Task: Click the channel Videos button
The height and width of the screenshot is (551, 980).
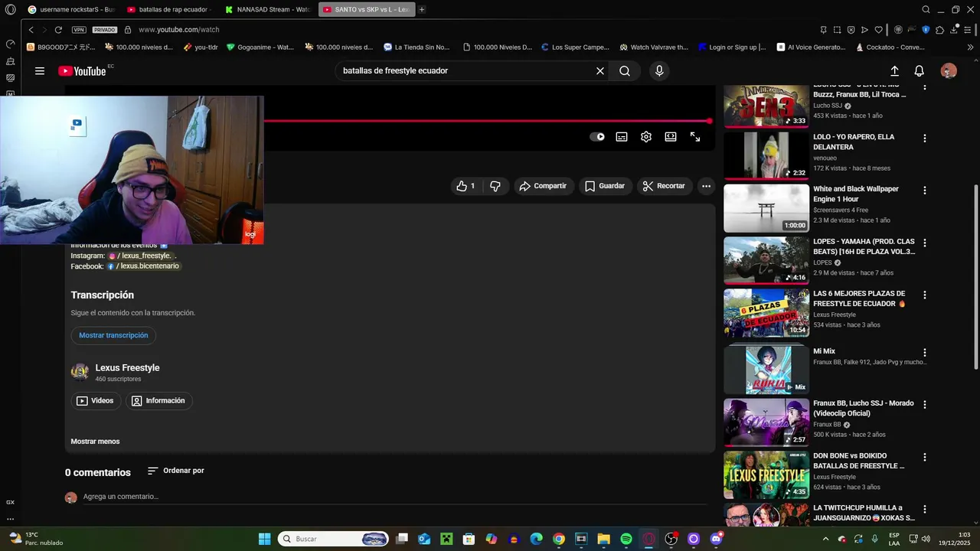Action: coord(96,401)
